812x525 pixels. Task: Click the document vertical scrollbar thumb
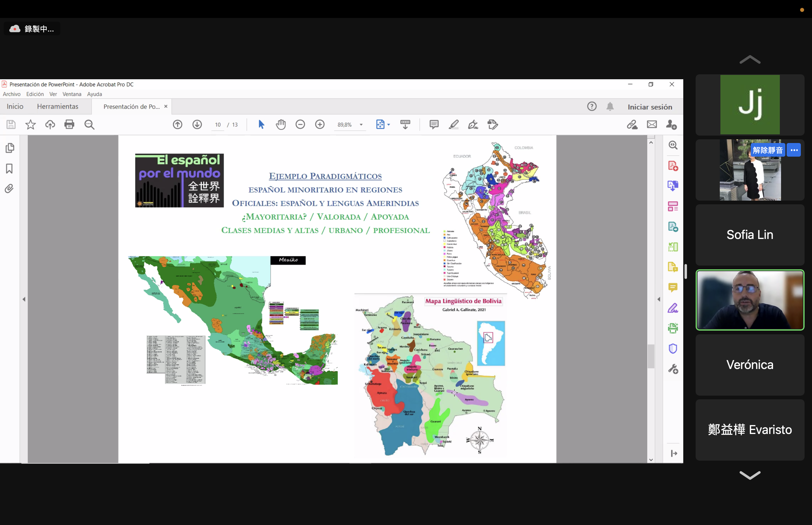[651, 356]
